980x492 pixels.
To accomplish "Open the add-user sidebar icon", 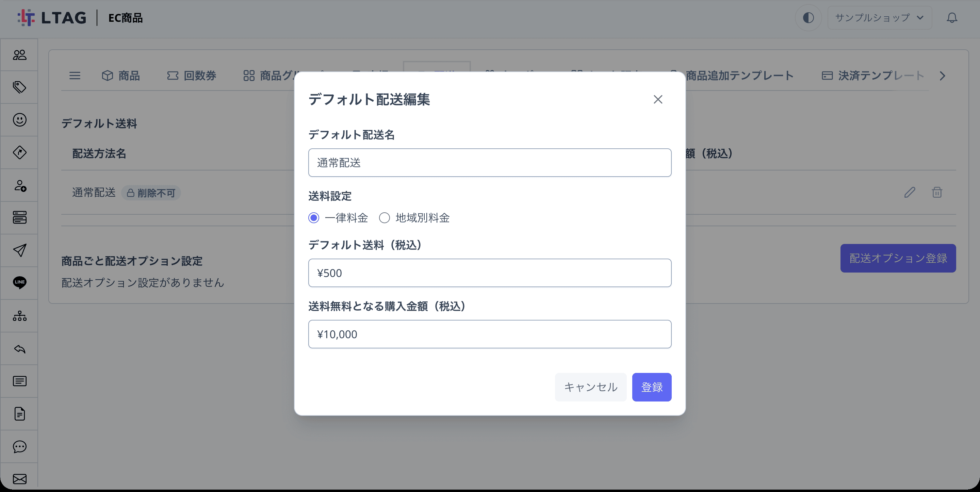I will [19, 185].
